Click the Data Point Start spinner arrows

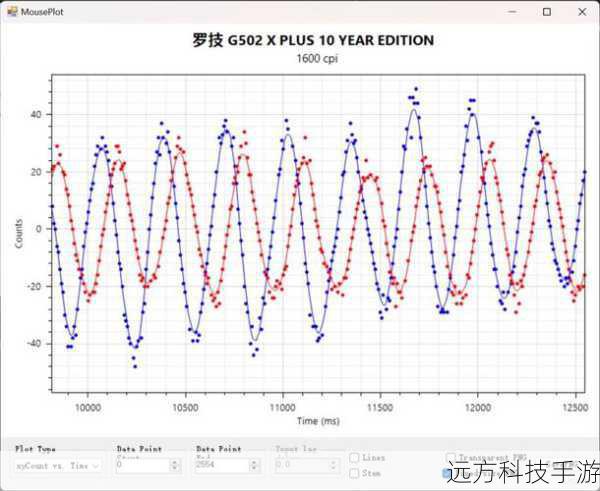pos(175,465)
